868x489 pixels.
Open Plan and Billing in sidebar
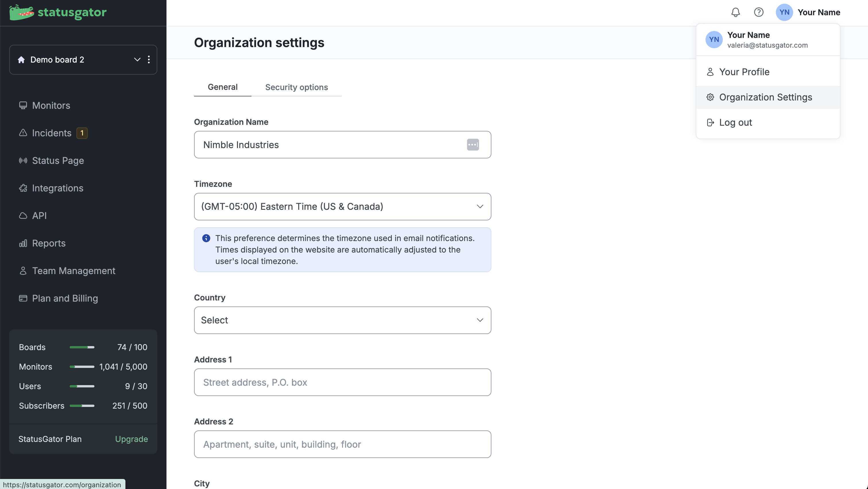[65, 298]
